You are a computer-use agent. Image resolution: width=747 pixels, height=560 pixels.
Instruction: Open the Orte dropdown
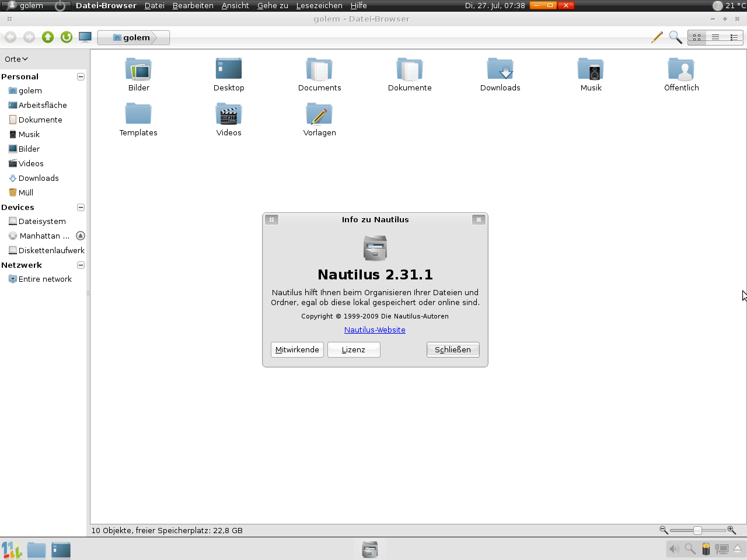click(16, 59)
